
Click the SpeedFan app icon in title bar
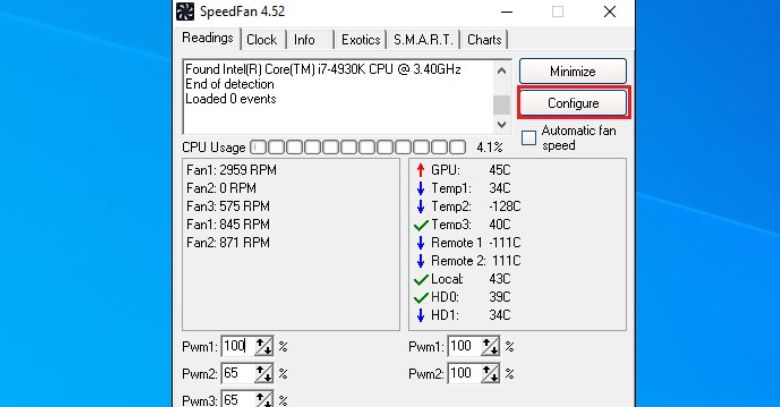click(186, 12)
